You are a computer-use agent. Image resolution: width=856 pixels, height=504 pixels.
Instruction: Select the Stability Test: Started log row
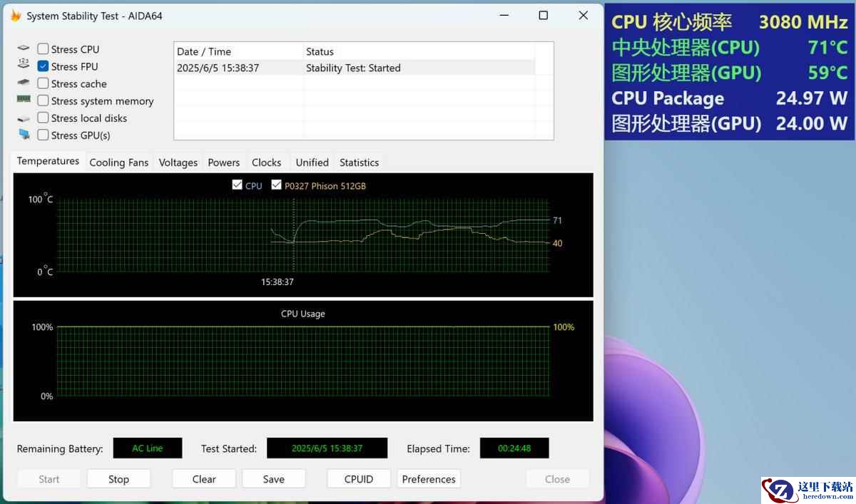click(x=355, y=68)
